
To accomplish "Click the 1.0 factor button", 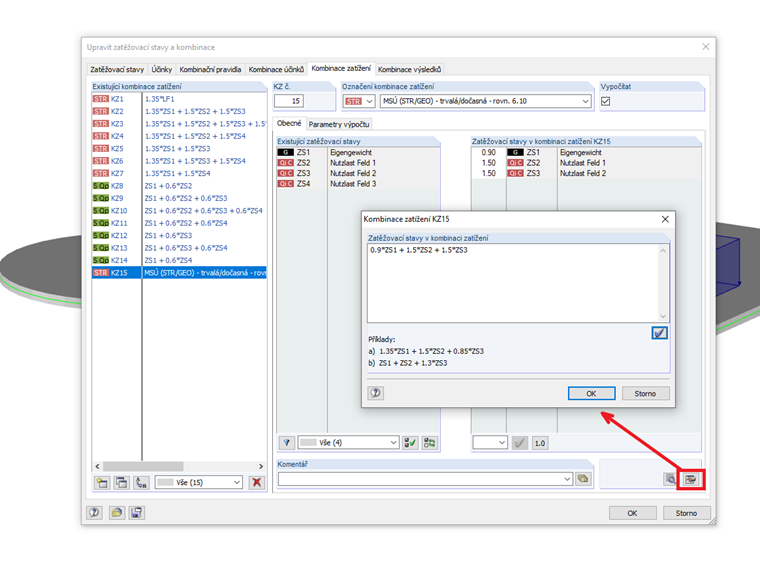I will tap(540, 443).
